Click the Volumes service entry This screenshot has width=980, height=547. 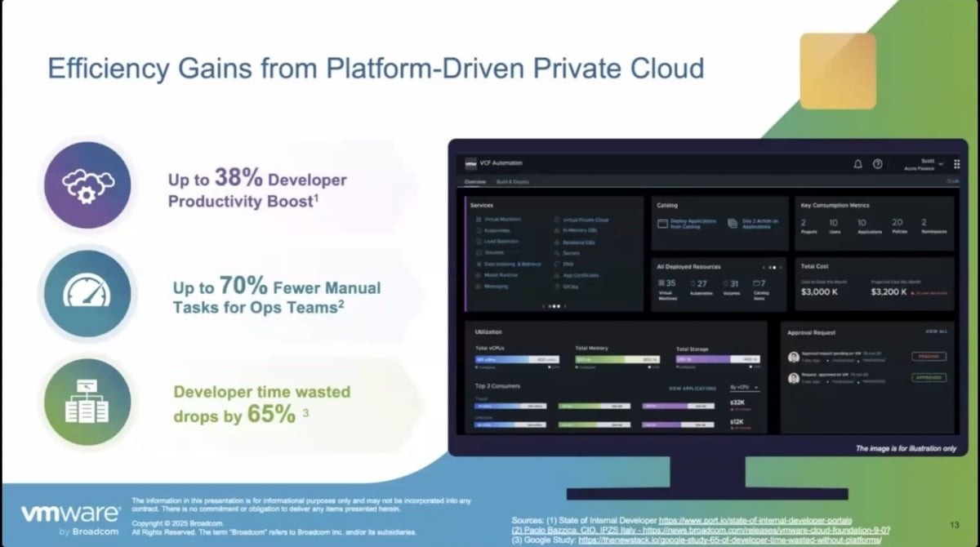click(x=496, y=253)
